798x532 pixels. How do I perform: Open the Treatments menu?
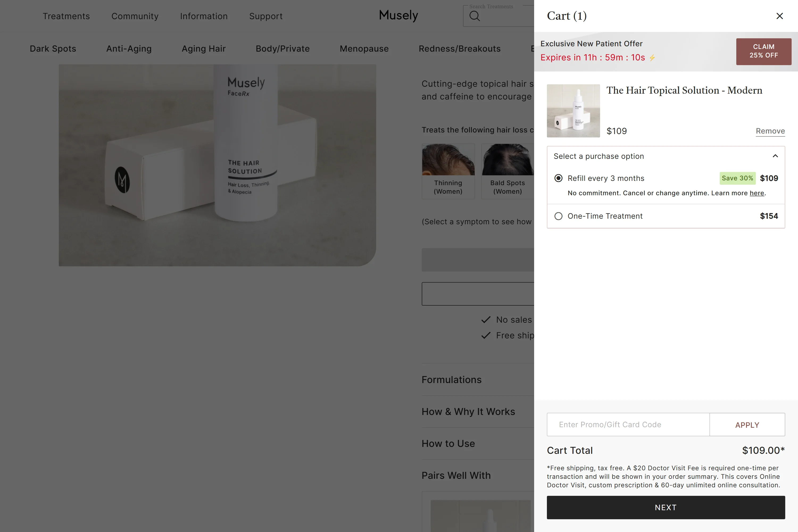66,16
